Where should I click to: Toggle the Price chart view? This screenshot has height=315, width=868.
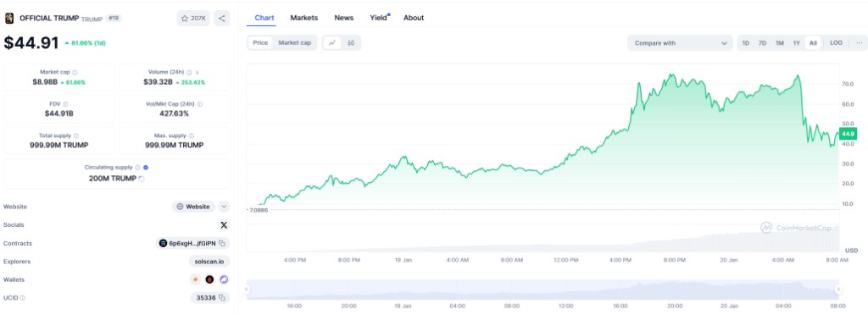tap(260, 42)
